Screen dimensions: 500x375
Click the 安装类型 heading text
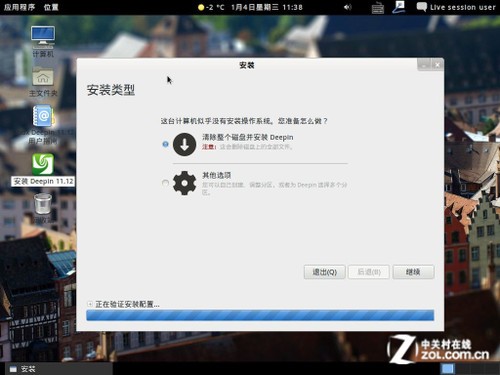[111, 90]
